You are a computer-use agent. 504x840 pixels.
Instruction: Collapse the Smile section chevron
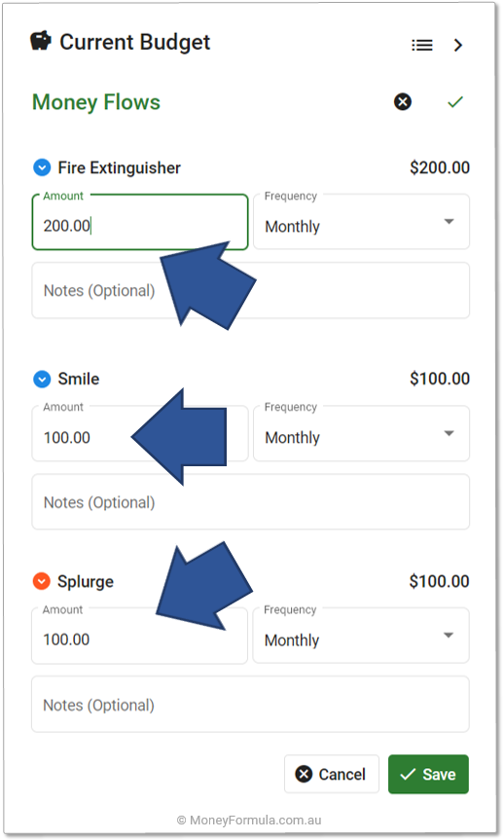42,379
